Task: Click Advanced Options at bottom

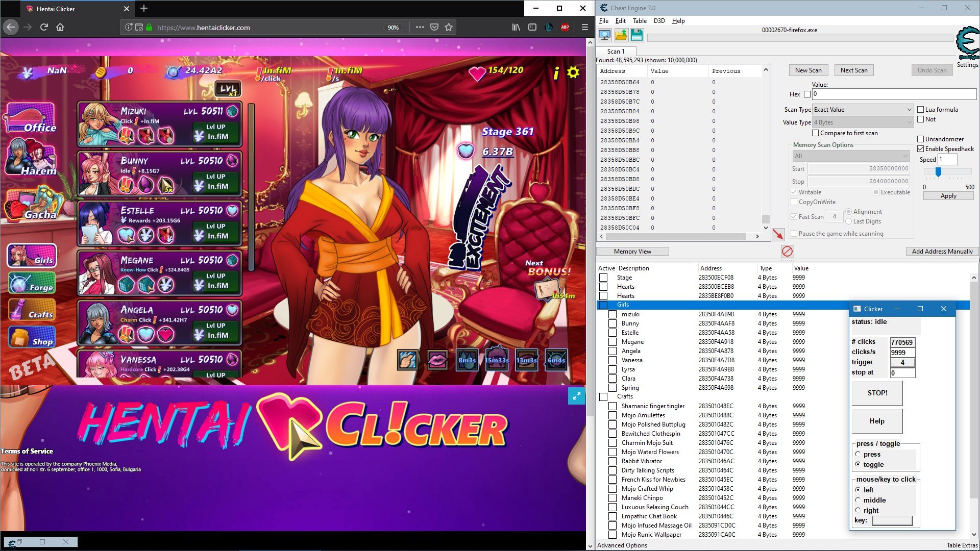Action: tap(622, 545)
